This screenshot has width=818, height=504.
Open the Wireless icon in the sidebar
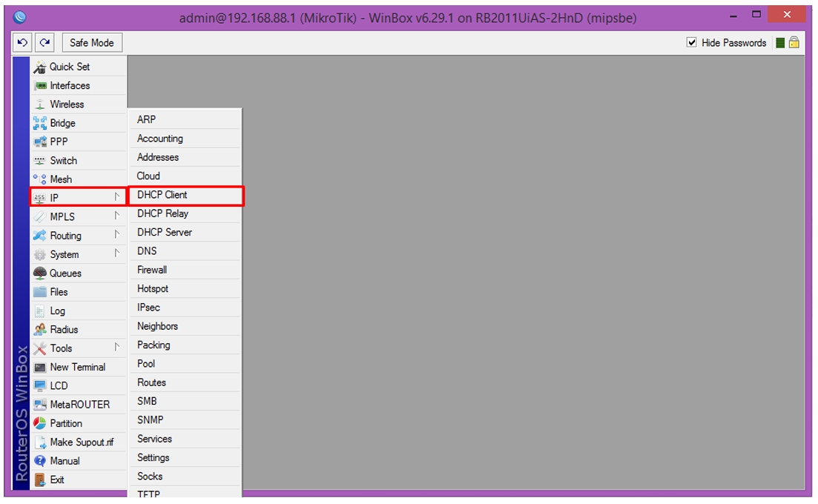coord(39,105)
